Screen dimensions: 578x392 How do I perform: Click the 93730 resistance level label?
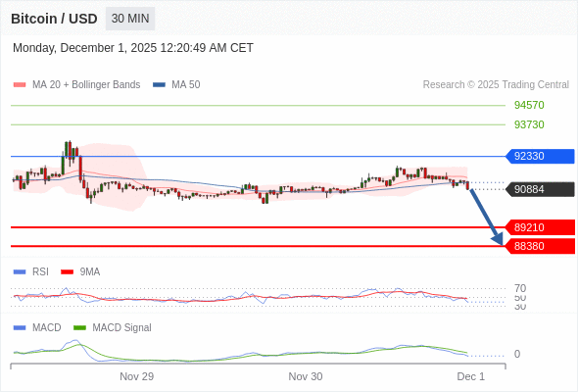click(x=529, y=124)
